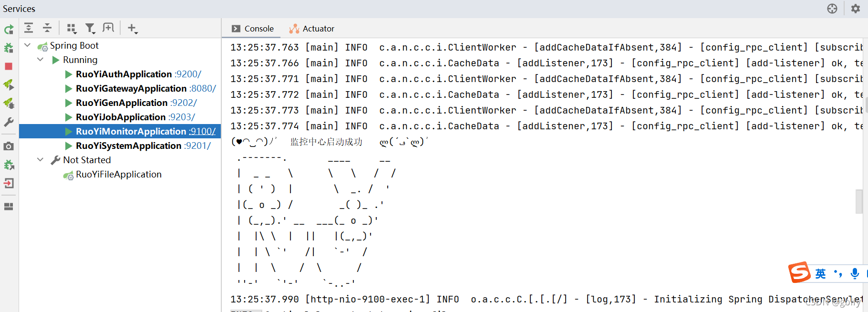This screenshot has width=868, height=312.
Task: Open the Group By options icon
Action: coord(72,29)
